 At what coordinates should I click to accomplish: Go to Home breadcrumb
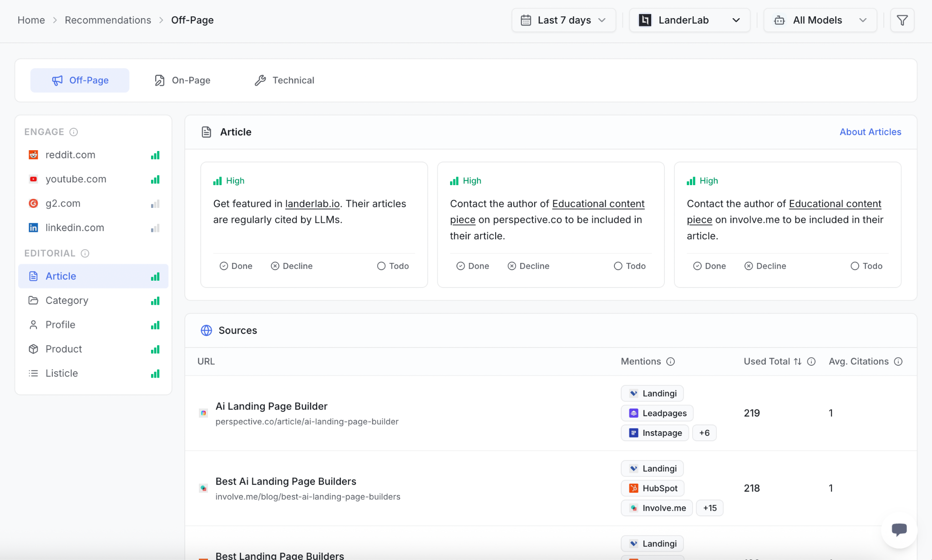[x=31, y=20]
